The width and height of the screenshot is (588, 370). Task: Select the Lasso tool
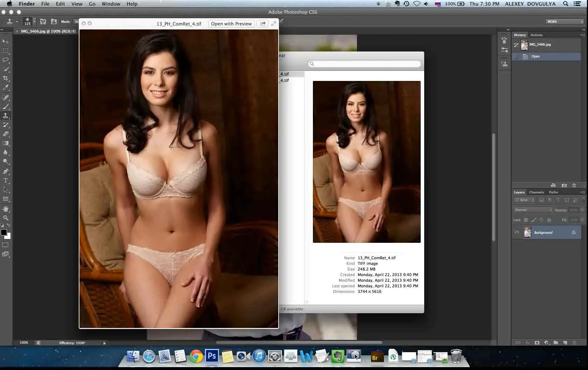click(6, 60)
